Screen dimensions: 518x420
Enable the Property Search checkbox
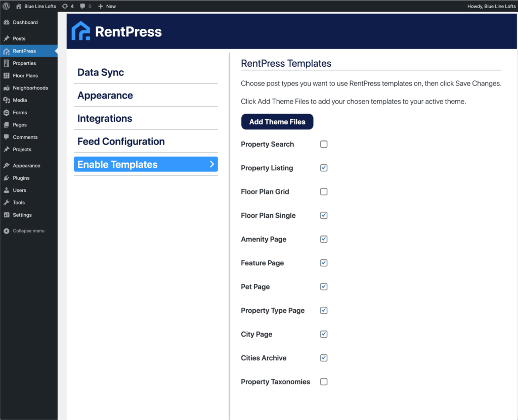click(x=324, y=144)
